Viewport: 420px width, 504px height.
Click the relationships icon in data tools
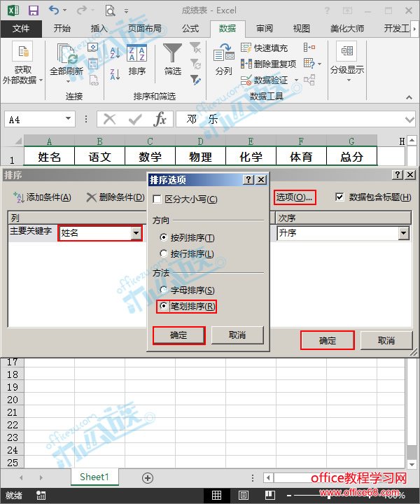tap(309, 79)
